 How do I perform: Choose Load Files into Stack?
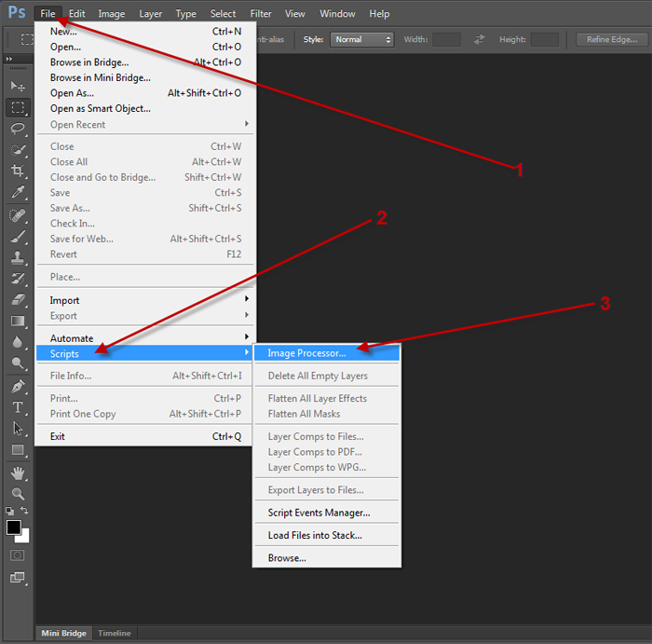click(x=327, y=535)
